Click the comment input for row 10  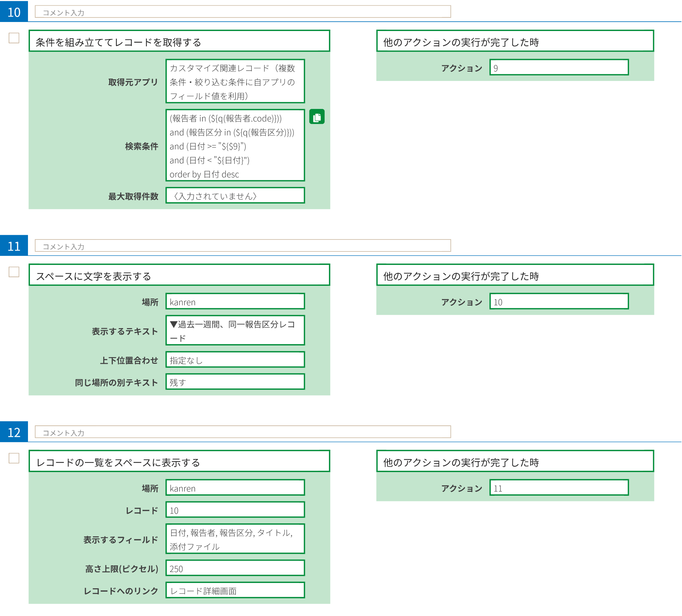pyautogui.click(x=242, y=12)
